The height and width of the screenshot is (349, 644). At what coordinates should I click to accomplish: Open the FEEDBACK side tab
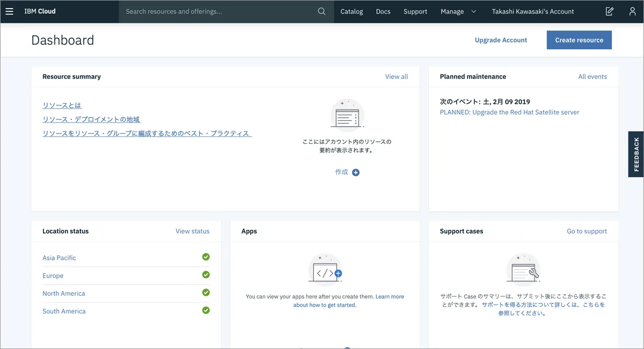pos(636,154)
